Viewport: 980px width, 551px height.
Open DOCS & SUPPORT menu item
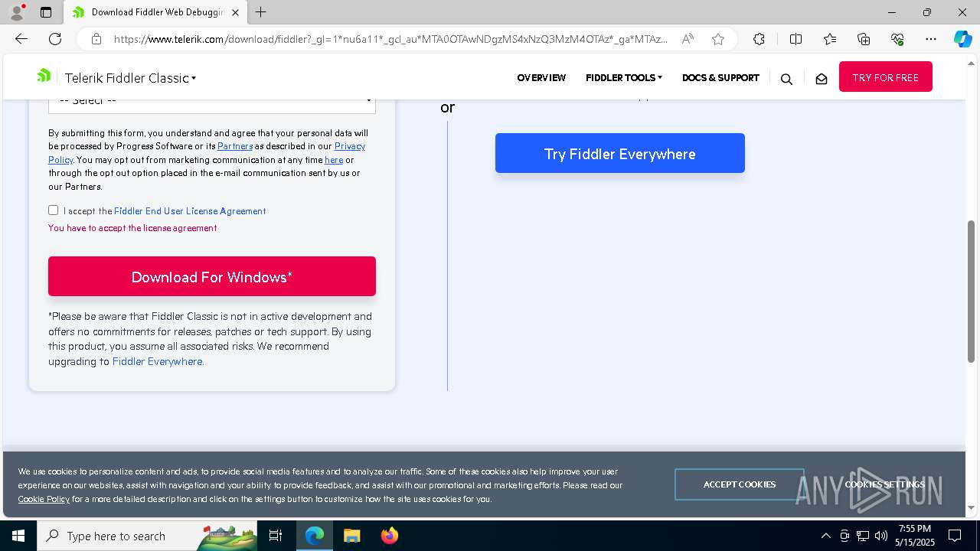(720, 77)
